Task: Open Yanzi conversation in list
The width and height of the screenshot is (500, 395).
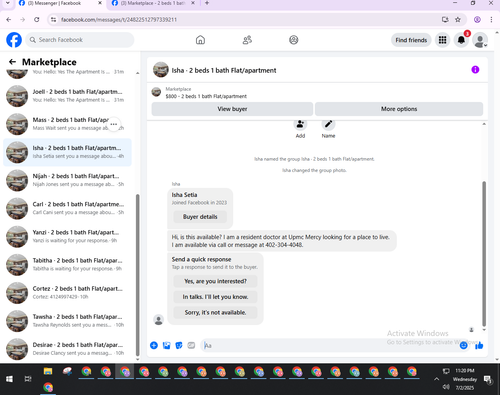Action: 67,237
